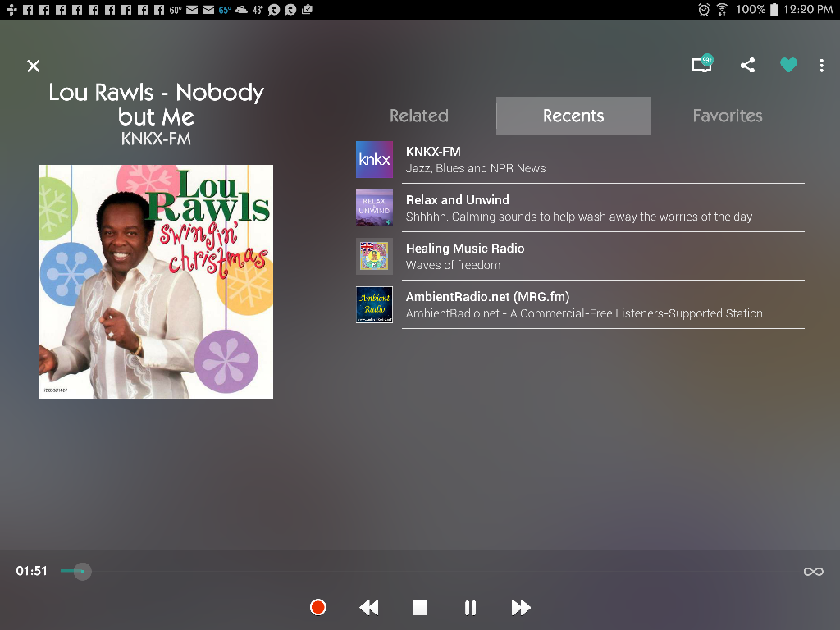Viewport: 840px width, 630px height.
Task: Switch to the Favorites tab
Action: point(728,116)
